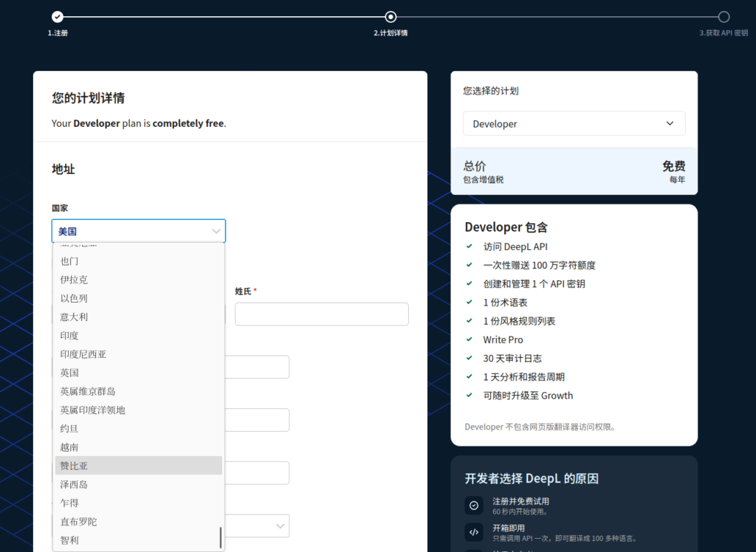The width and height of the screenshot is (756, 552).
Task: Select 智利 at the bottom of the list
Action: tap(138, 540)
